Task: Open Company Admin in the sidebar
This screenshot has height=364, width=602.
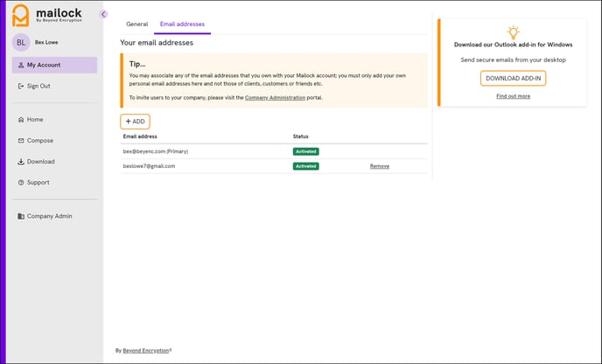Action: coord(54,216)
